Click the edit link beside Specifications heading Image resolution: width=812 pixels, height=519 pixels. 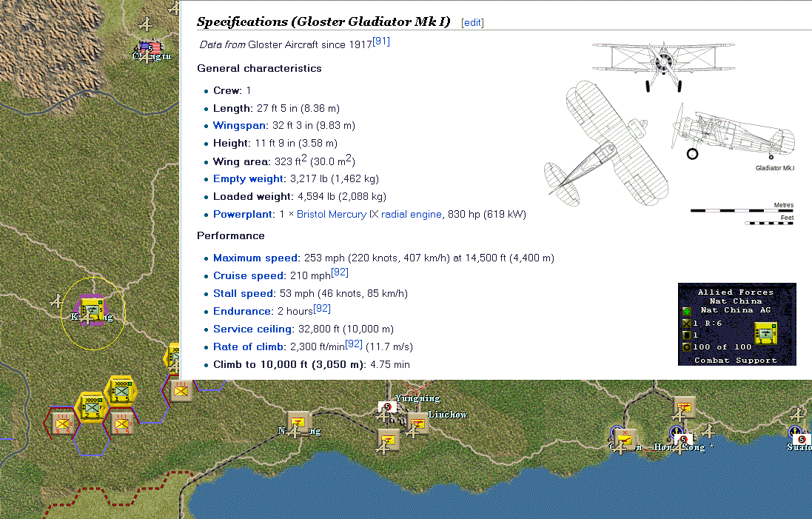pyautogui.click(x=472, y=22)
